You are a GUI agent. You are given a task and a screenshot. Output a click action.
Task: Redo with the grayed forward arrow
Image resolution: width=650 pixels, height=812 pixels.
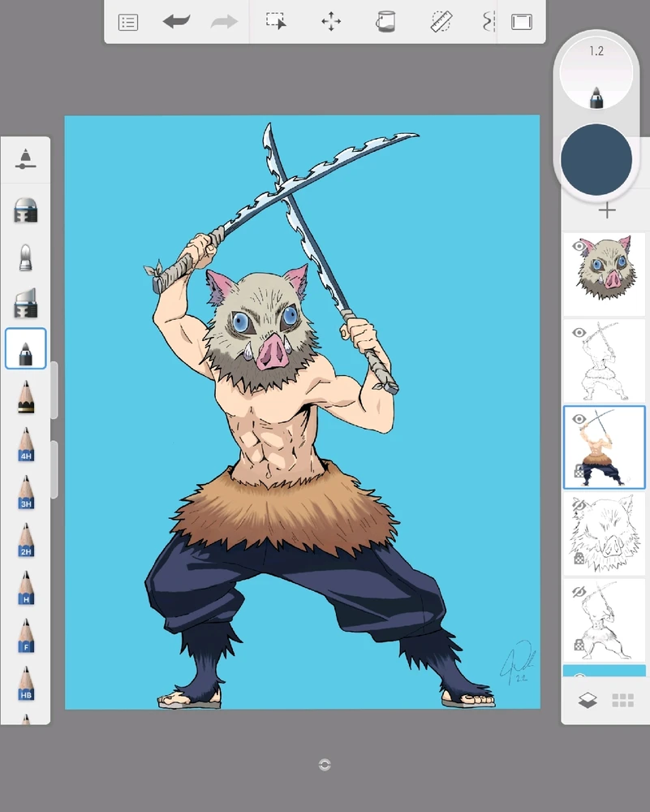tap(225, 22)
